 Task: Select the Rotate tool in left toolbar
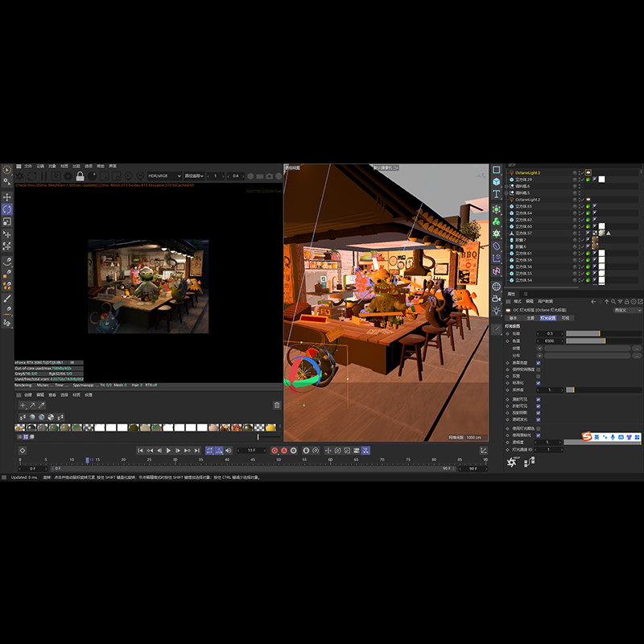[x=7, y=208]
